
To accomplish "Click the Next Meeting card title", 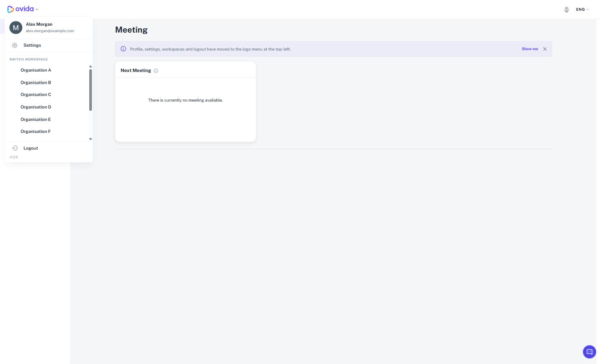I will click(136, 71).
